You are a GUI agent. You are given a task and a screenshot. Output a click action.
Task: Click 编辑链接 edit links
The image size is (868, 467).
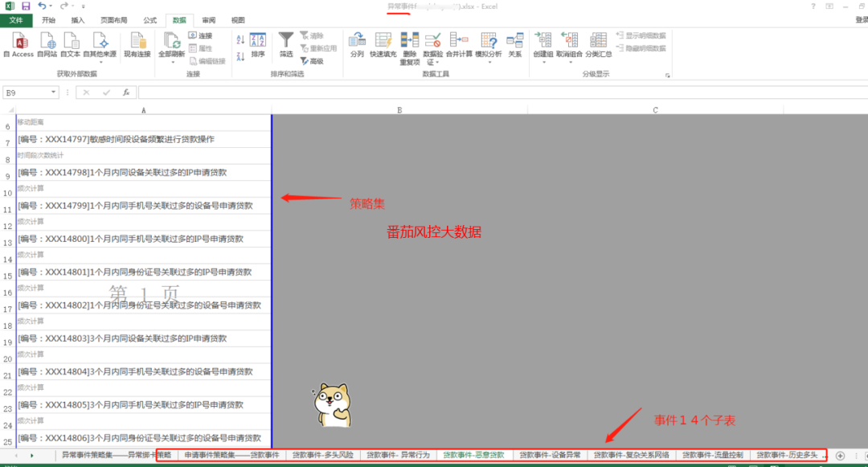(207, 61)
